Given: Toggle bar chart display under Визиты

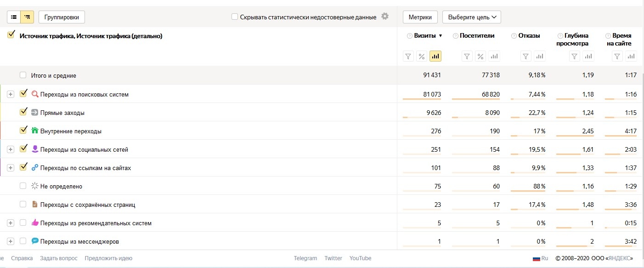Looking at the screenshot, I should (x=435, y=57).
